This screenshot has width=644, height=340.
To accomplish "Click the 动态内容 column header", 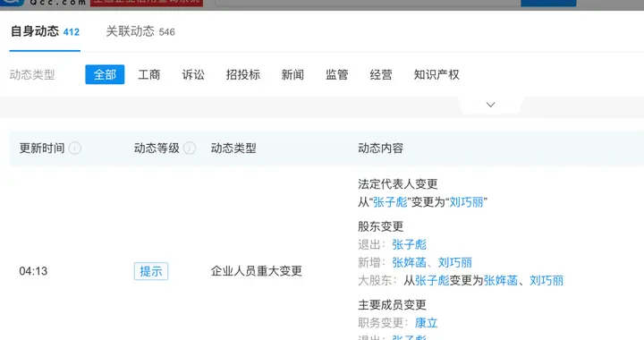I will pos(380,148).
